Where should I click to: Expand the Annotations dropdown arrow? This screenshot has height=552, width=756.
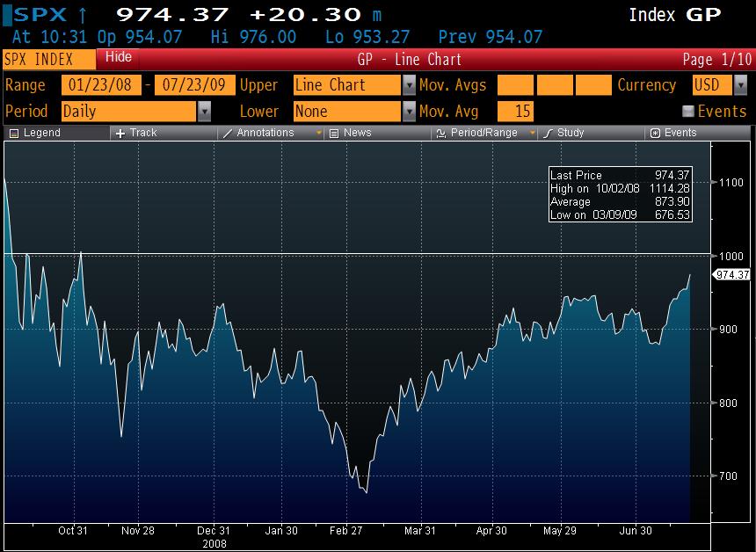click(319, 133)
